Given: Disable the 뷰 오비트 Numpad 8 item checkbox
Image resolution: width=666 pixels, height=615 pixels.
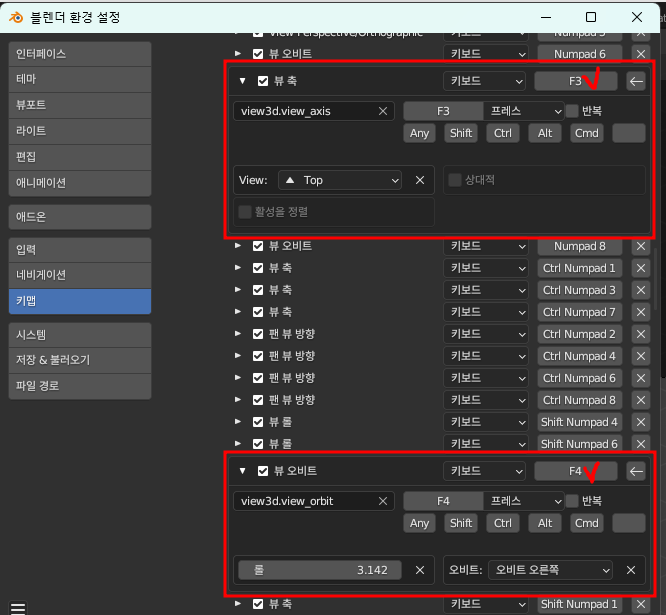Looking at the screenshot, I should pyautogui.click(x=258, y=246).
